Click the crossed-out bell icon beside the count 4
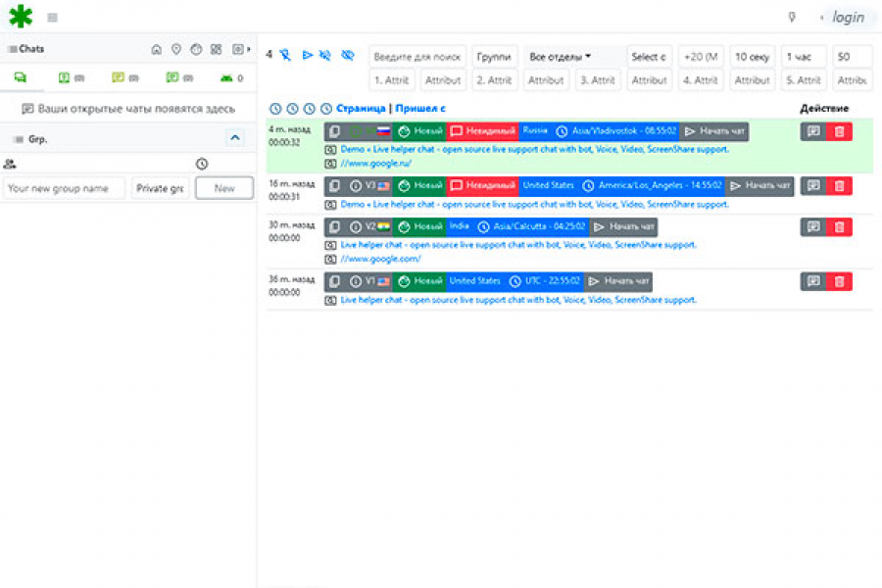This screenshot has width=882, height=588. (x=286, y=55)
